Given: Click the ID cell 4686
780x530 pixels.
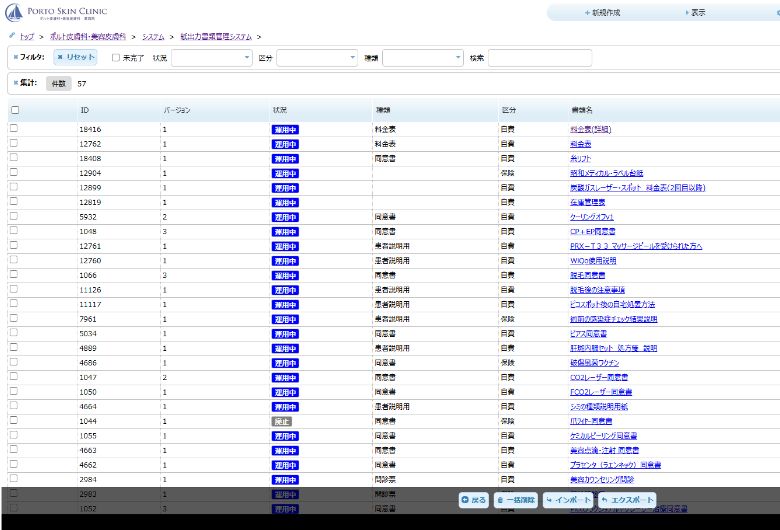Looking at the screenshot, I should click(x=88, y=363).
